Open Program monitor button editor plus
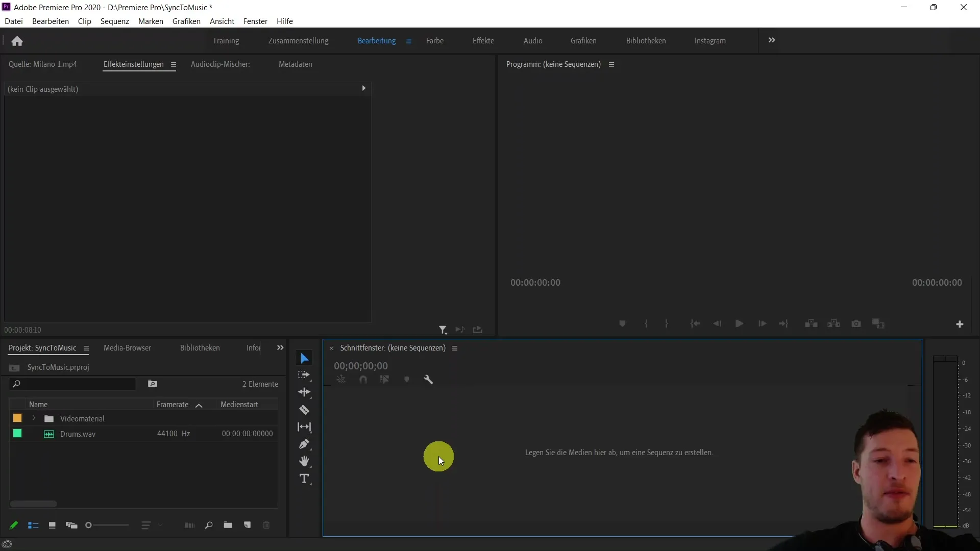The height and width of the screenshot is (551, 980). pyautogui.click(x=960, y=324)
